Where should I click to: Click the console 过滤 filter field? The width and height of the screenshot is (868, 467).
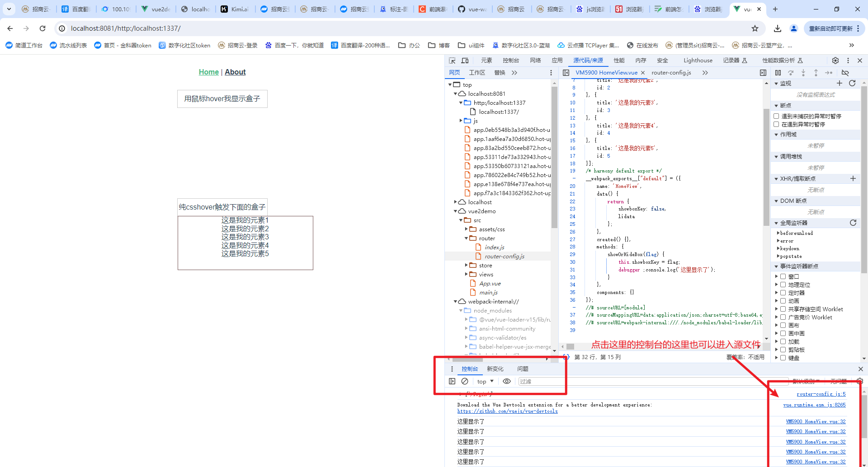633,381
